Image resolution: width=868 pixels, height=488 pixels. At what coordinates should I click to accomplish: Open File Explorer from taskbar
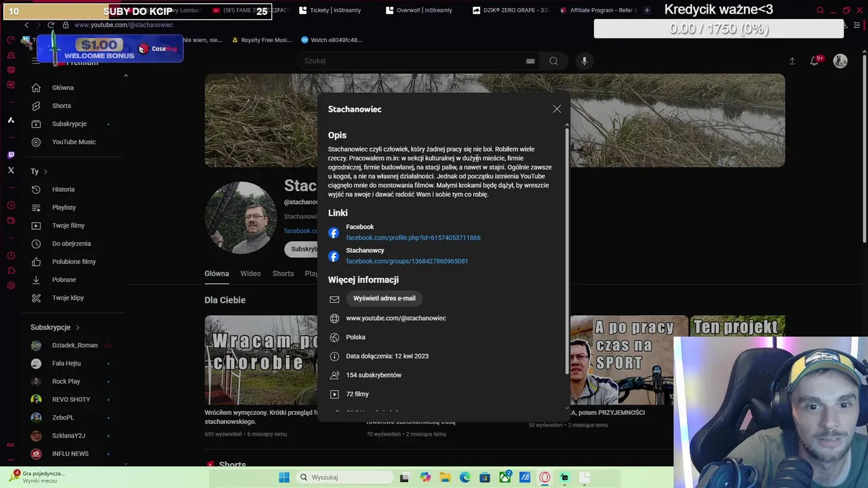(445, 477)
